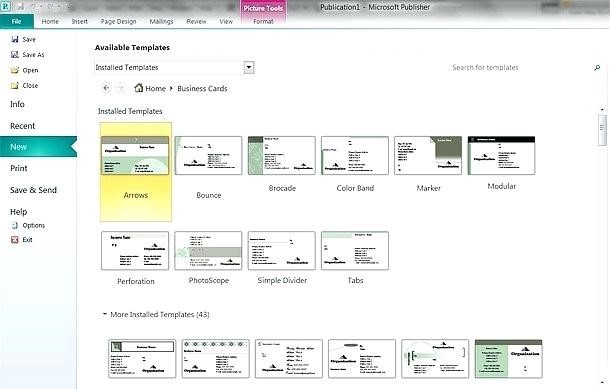Go back with the left arrow button

point(106,88)
